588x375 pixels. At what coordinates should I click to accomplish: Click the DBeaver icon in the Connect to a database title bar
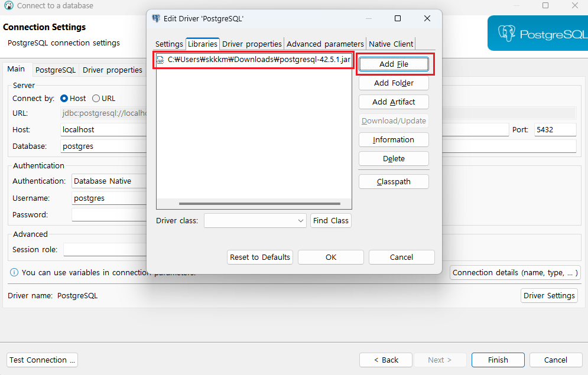(x=9, y=5)
